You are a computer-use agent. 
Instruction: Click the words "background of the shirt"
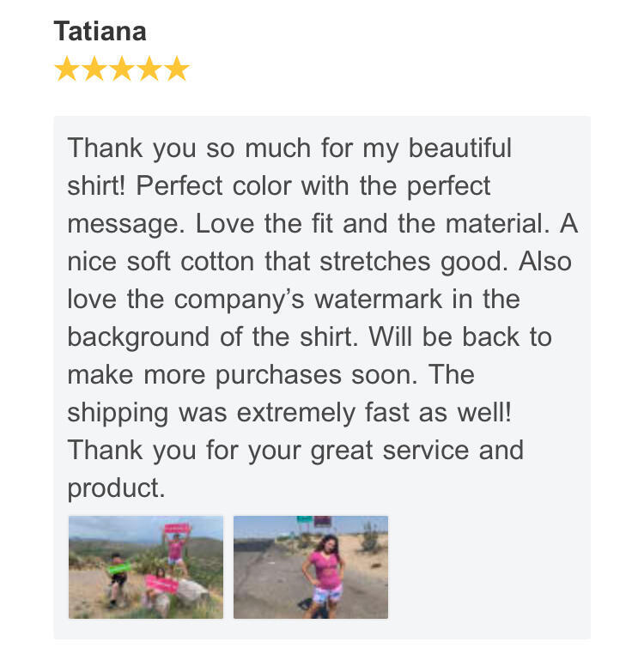click(211, 336)
